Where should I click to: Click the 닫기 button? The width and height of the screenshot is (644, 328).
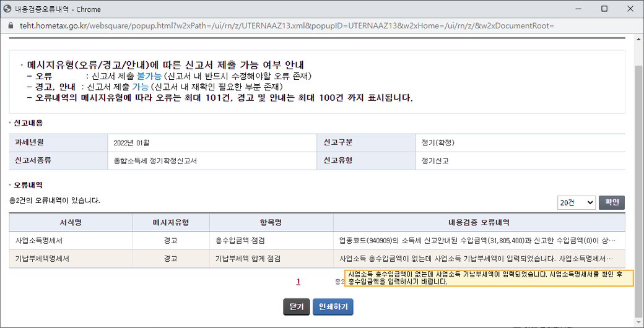pos(295,306)
